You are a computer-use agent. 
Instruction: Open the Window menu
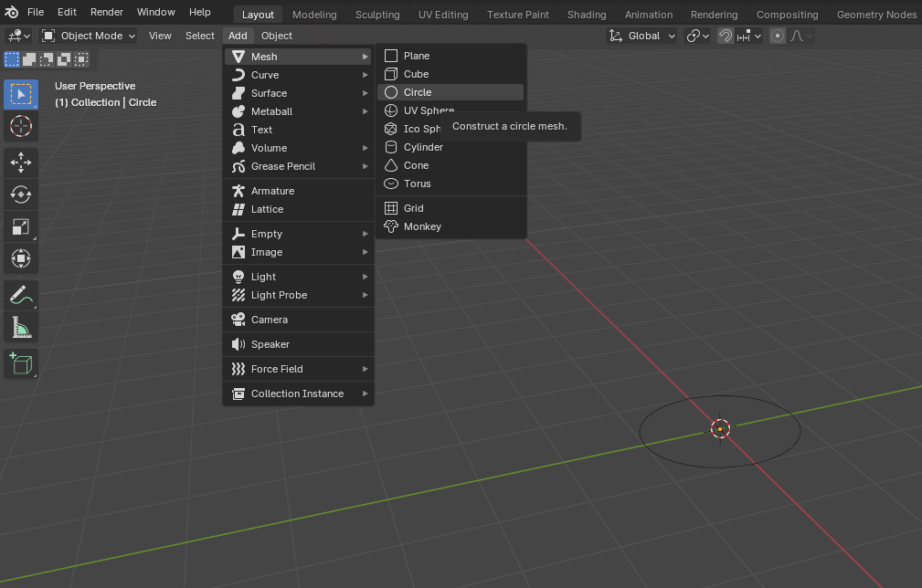pos(156,12)
